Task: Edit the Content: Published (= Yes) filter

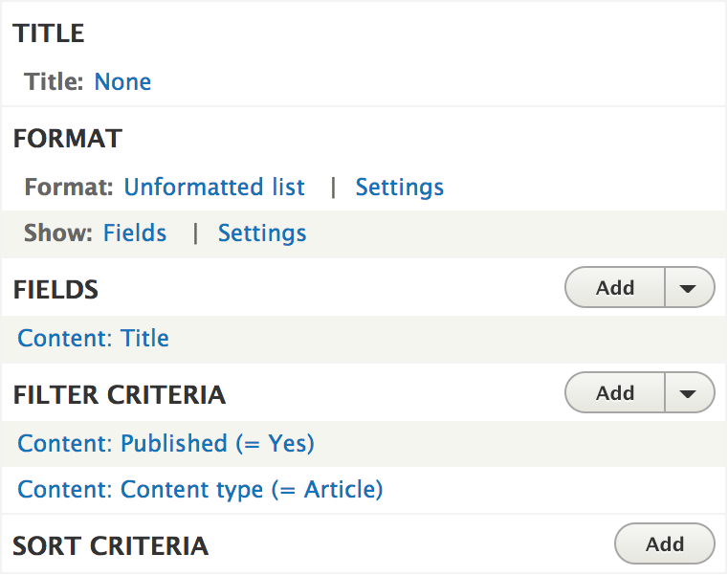Action: point(166,444)
